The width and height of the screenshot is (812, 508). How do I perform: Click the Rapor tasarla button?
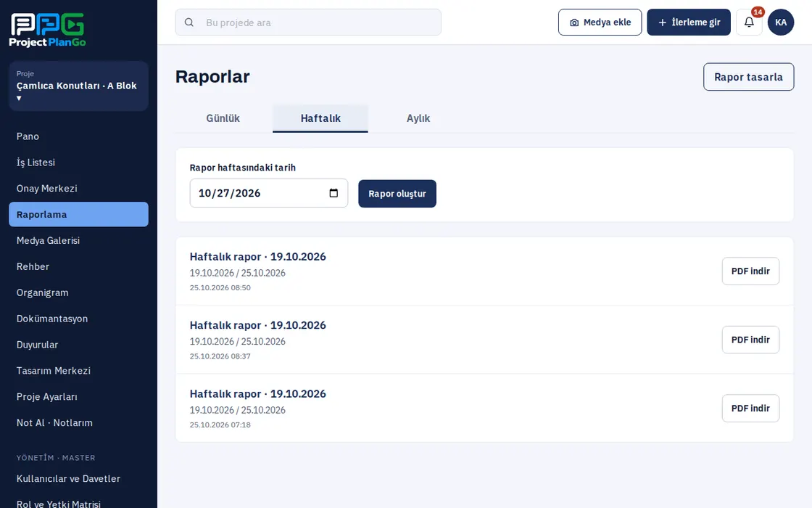(748, 77)
